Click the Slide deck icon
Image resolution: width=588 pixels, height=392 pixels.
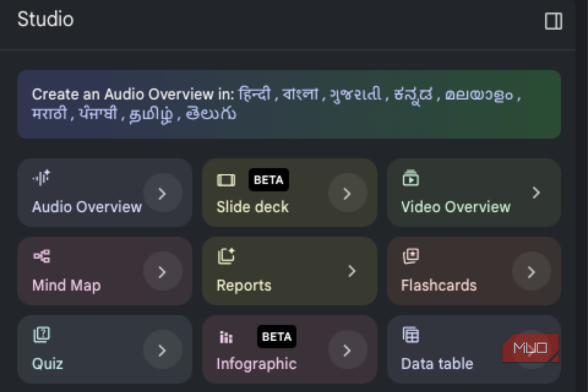226,180
